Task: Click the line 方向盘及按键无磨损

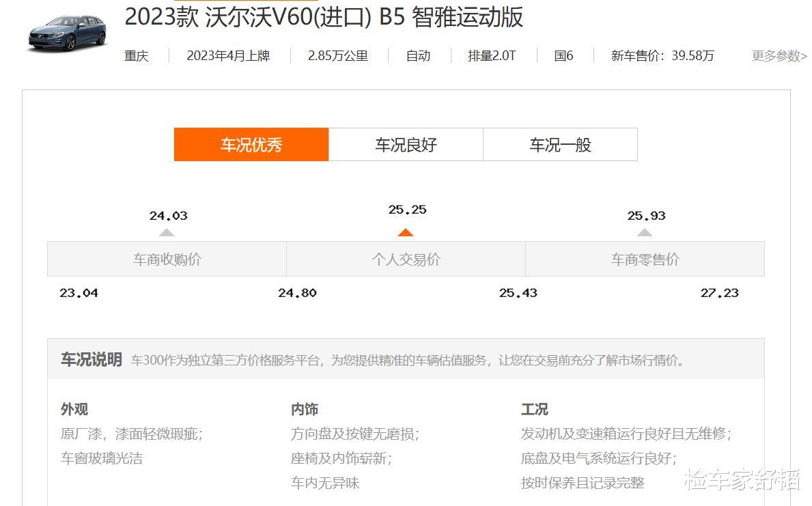Action: pyautogui.click(x=355, y=434)
